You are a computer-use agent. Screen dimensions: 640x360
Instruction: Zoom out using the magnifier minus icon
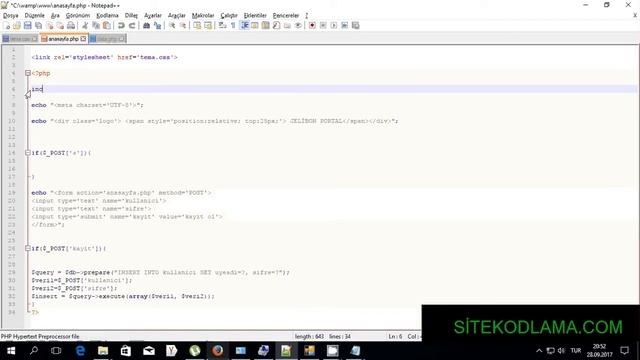pos(183,26)
